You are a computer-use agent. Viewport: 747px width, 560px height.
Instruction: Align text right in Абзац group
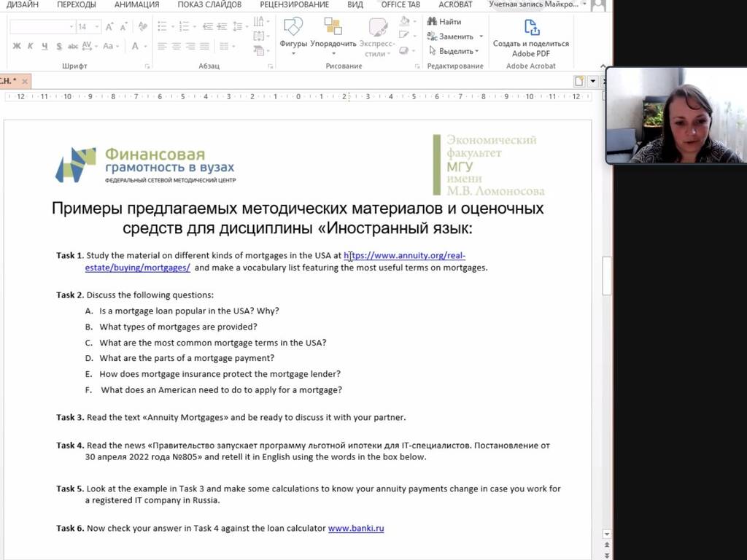(190, 46)
